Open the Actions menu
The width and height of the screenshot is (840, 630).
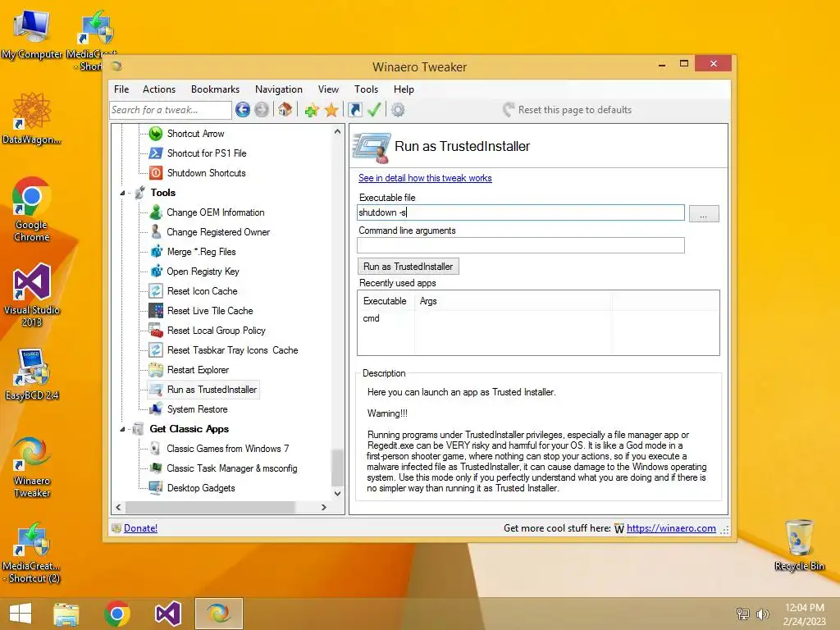159,89
